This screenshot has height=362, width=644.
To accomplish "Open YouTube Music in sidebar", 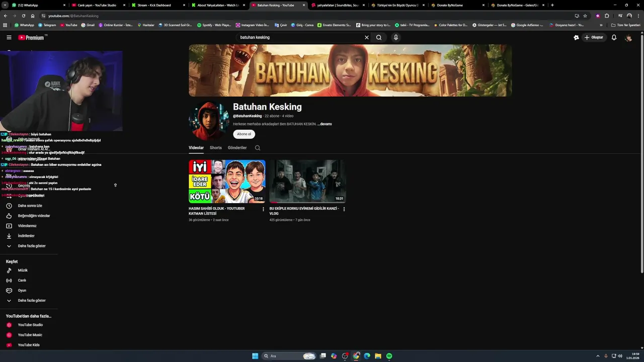I will [29, 335].
